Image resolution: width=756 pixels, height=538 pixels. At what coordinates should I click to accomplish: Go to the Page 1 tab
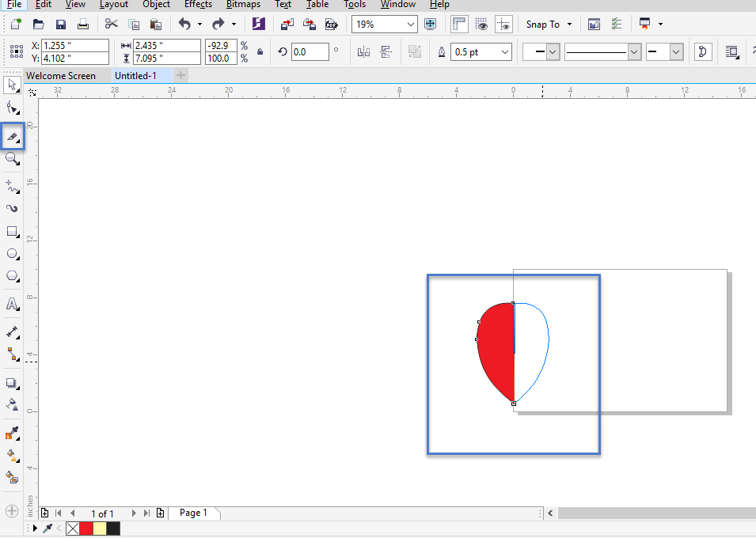click(x=193, y=513)
